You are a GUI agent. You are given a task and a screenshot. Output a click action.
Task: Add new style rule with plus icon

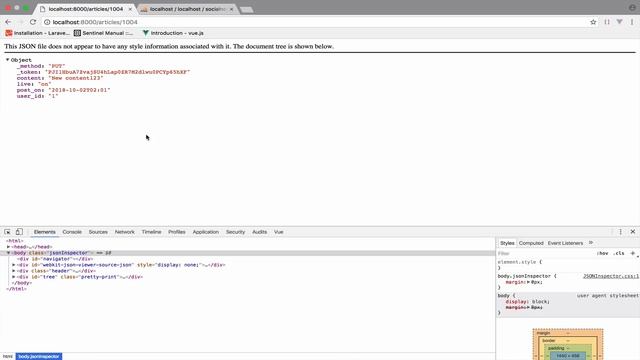[633, 253]
